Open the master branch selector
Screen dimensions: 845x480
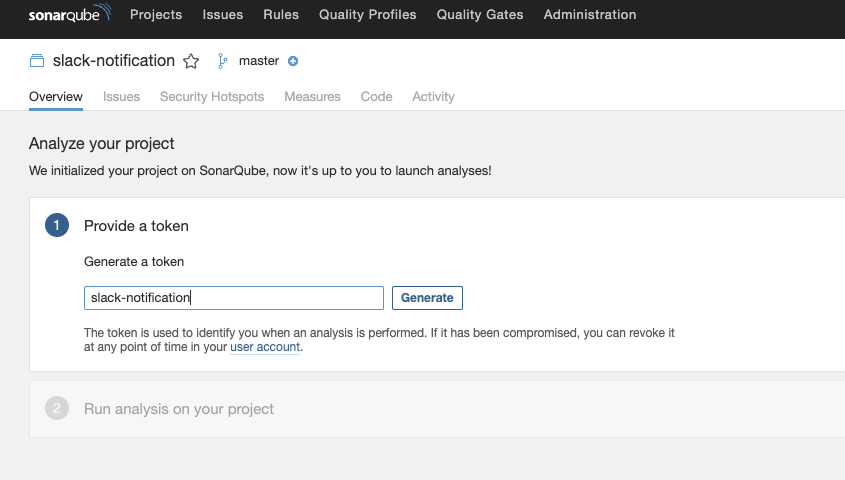[258, 61]
